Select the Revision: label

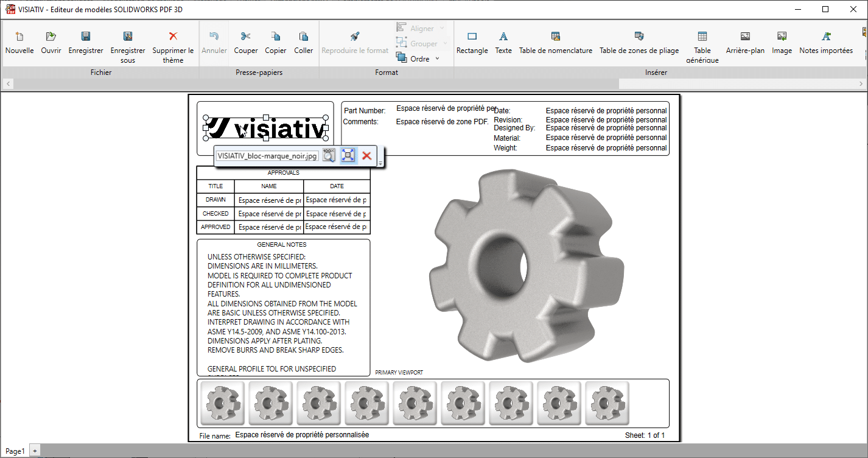[x=508, y=120]
